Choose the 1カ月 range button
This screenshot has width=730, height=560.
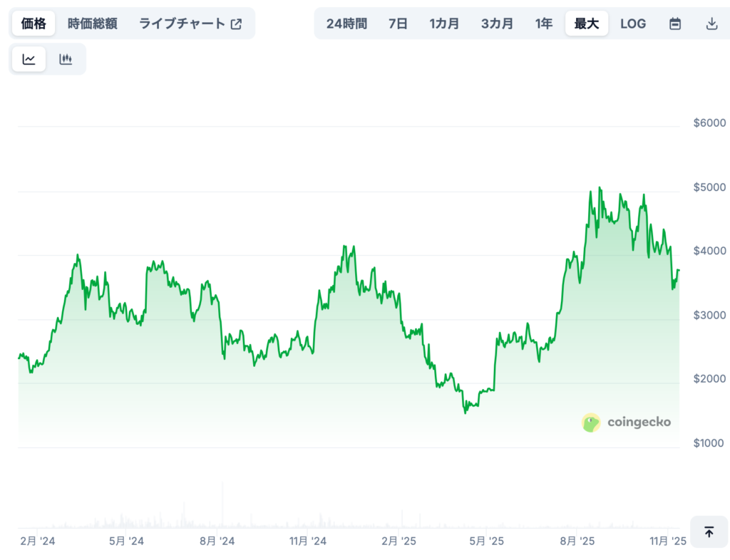coord(444,23)
